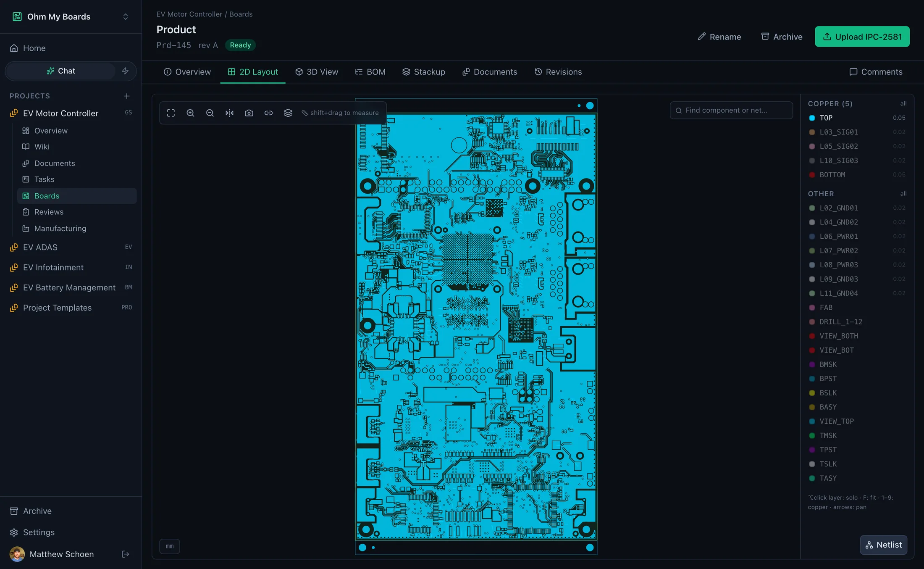Click the Upload IPC-2581 button

pos(862,37)
